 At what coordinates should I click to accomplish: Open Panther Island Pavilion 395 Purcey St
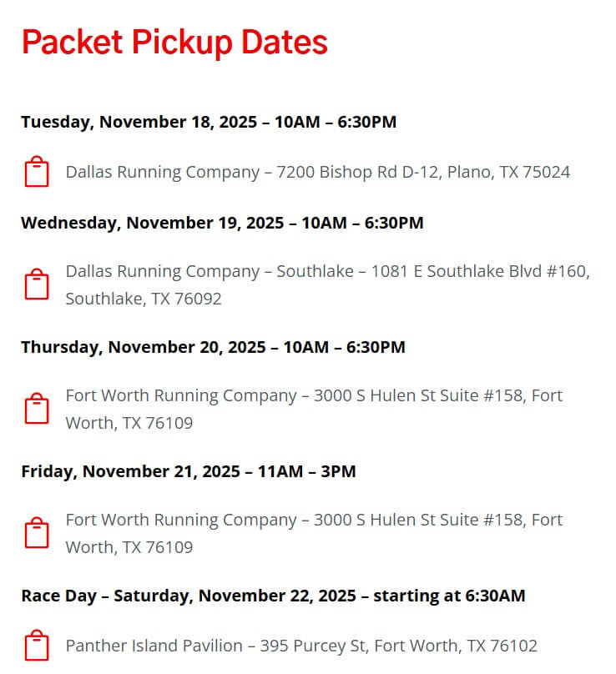301,646
